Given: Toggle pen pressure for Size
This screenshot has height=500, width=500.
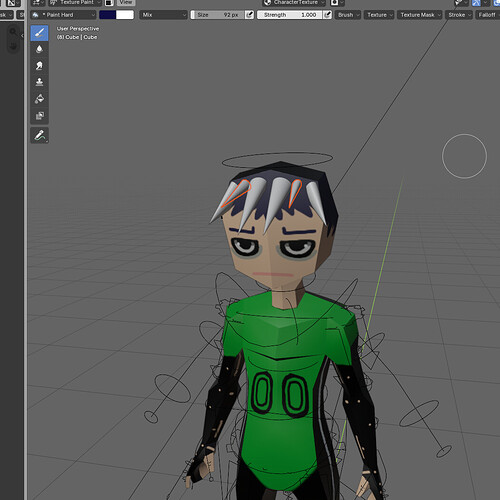Looking at the screenshot, I should [x=249, y=15].
